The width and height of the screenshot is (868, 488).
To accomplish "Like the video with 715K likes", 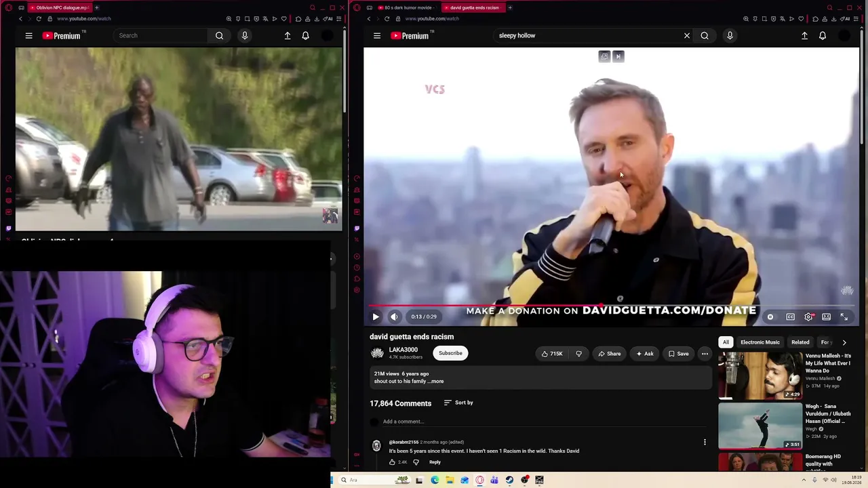I will click(552, 353).
